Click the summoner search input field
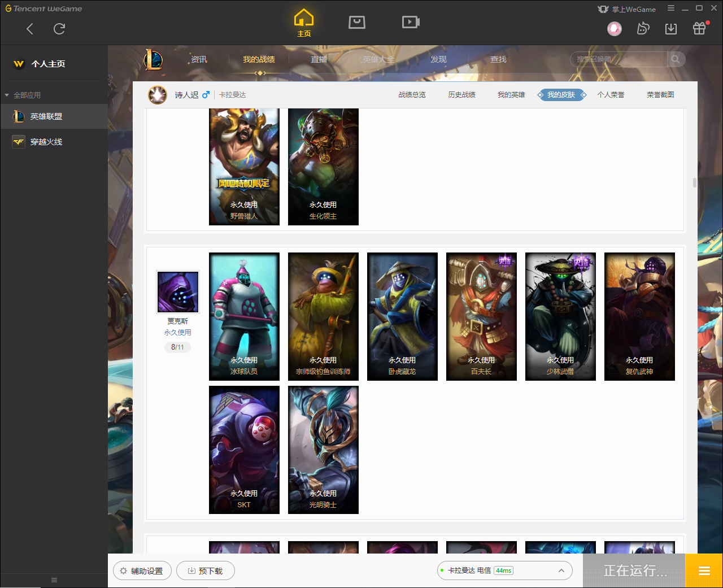The height and width of the screenshot is (588, 723). tap(619, 59)
